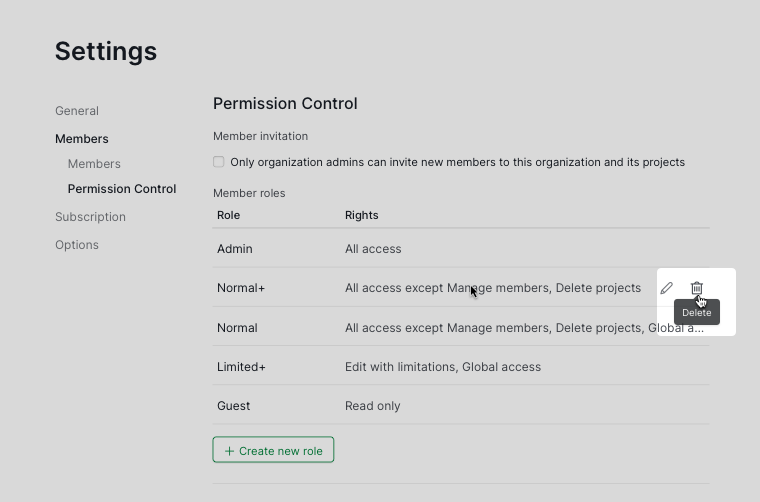Go to the Subscription settings
Viewport: 760px width, 502px height.
click(x=90, y=217)
